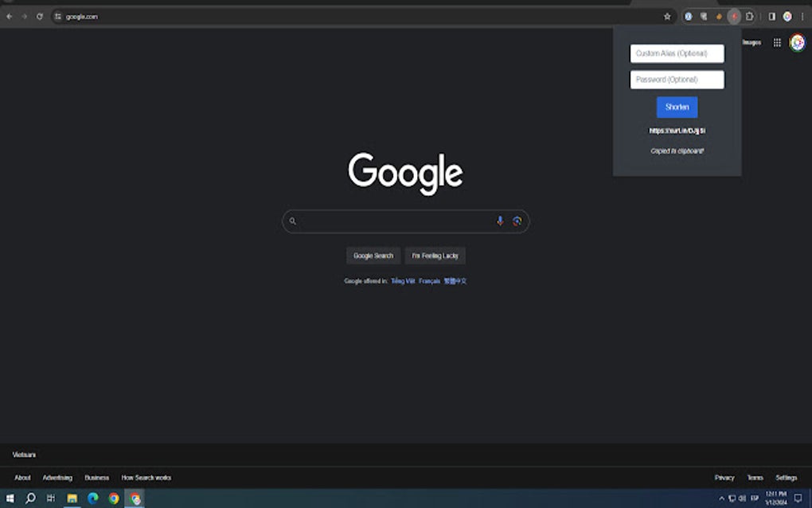The height and width of the screenshot is (508, 812).
Task: Click the Extensions puzzle-piece icon
Action: pyautogui.click(x=749, y=16)
